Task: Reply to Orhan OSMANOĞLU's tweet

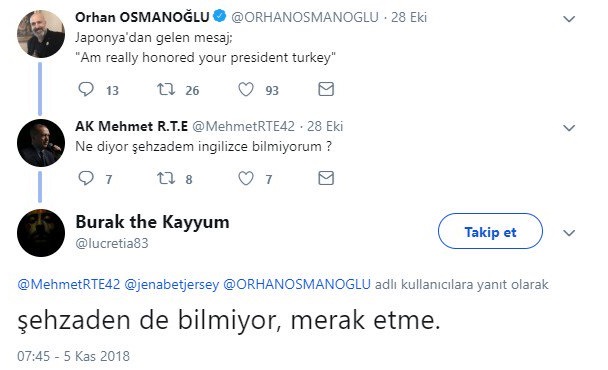Action: click(86, 89)
